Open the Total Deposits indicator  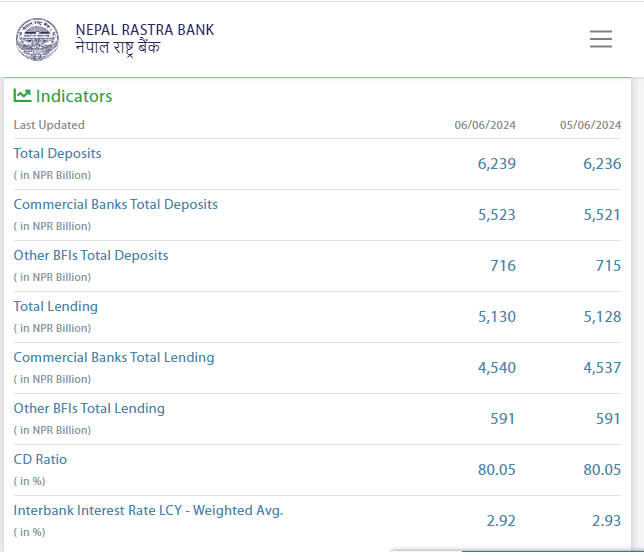click(x=57, y=153)
